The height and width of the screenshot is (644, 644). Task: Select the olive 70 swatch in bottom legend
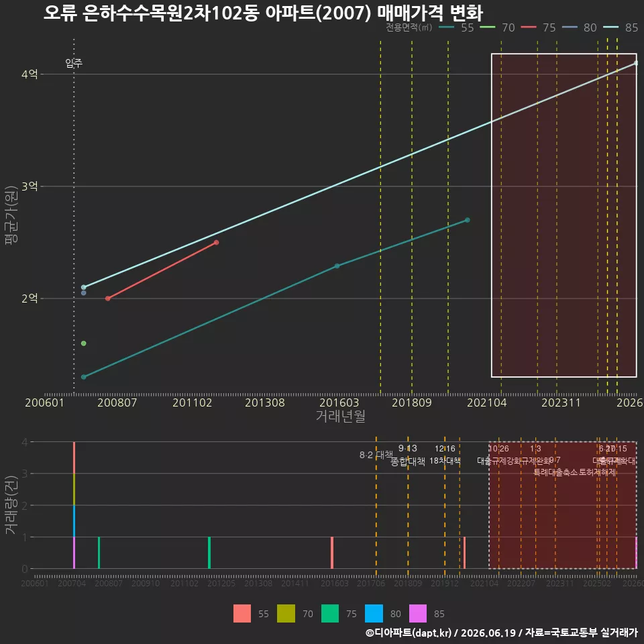pyautogui.click(x=286, y=614)
